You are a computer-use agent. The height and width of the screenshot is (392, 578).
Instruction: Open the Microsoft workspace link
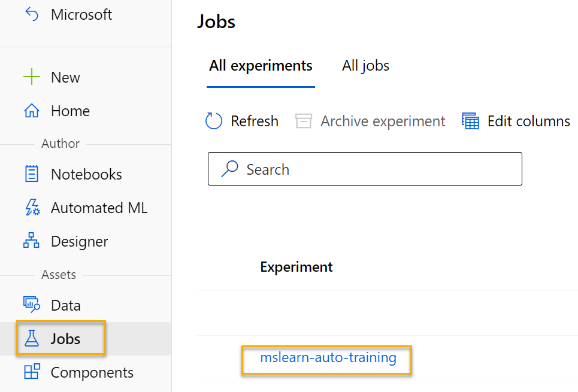click(81, 15)
